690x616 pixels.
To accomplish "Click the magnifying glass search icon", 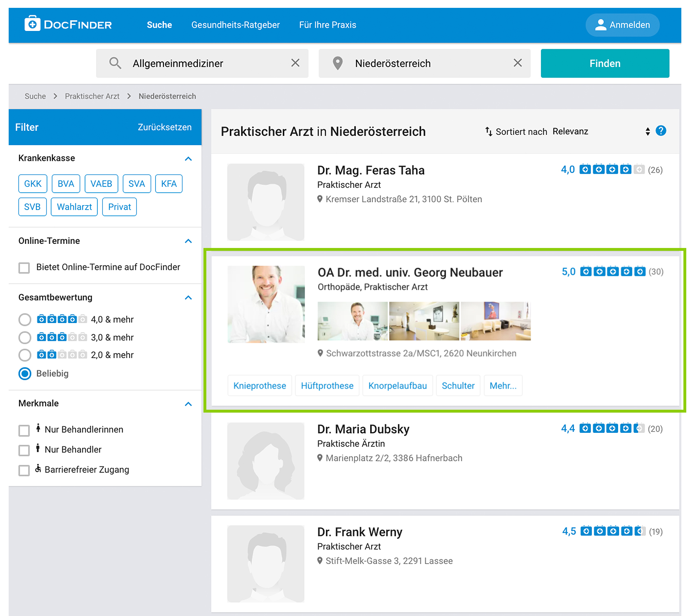I will [x=115, y=63].
